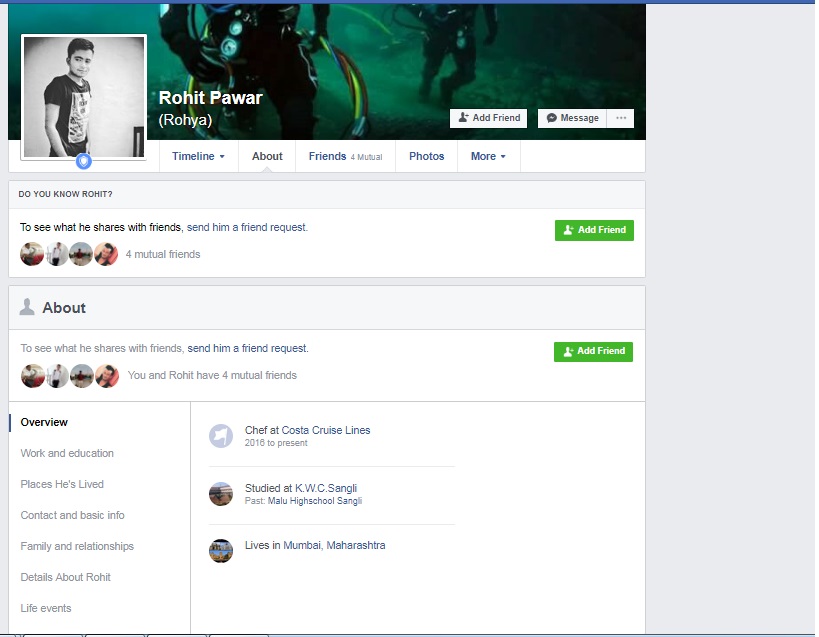819x637 pixels.
Task: Open the first mutual friend avatar in top section
Action: point(32,254)
